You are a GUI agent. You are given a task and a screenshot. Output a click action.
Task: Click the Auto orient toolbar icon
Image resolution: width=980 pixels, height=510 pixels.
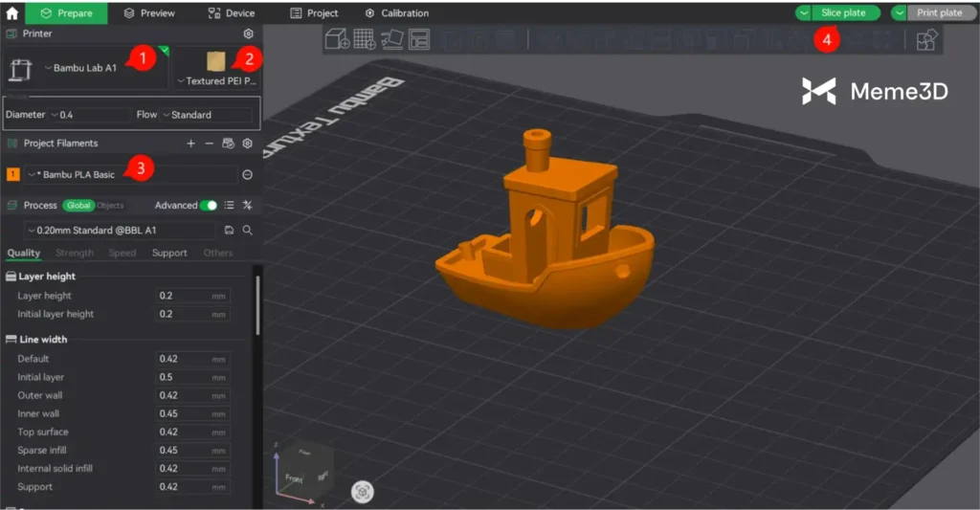[x=392, y=39]
